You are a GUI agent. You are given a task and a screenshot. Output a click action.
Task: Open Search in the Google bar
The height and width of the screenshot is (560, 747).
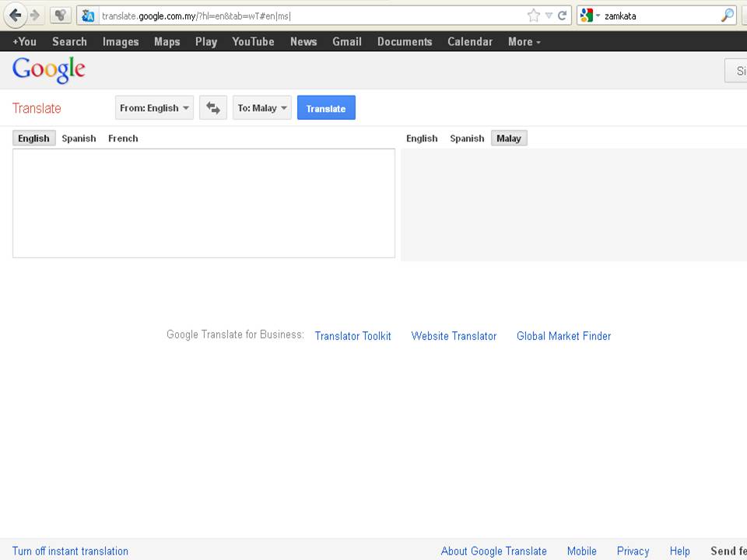point(69,42)
